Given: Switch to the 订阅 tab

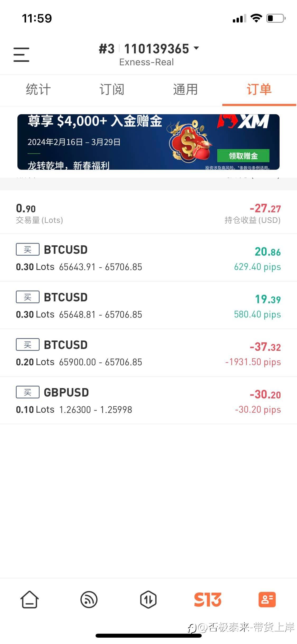Looking at the screenshot, I should (112, 89).
